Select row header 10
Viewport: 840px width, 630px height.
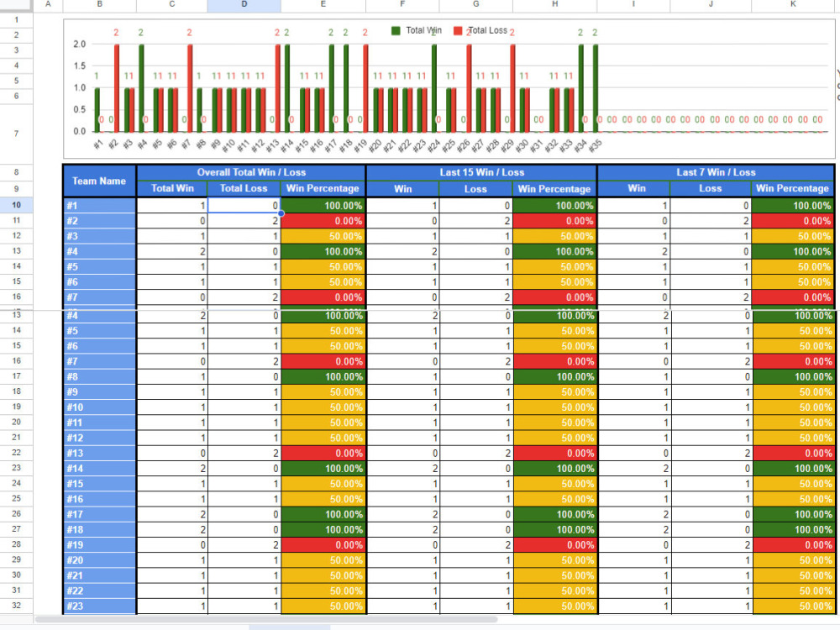point(18,205)
